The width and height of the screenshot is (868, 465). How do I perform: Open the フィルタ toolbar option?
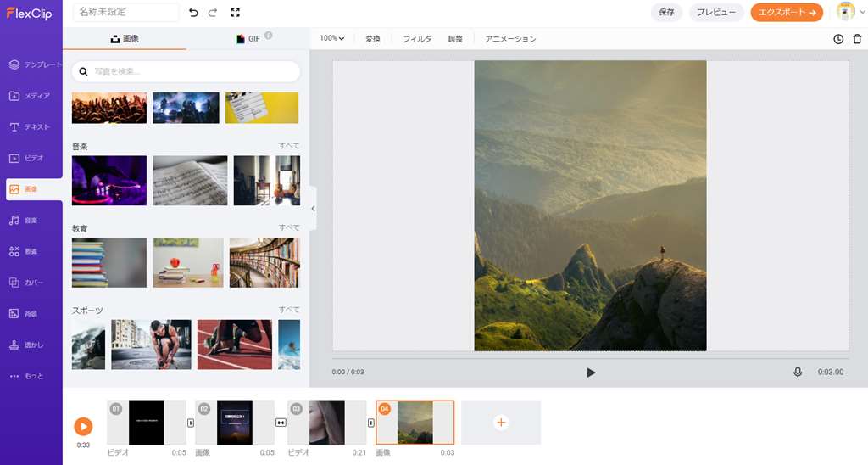click(x=417, y=39)
